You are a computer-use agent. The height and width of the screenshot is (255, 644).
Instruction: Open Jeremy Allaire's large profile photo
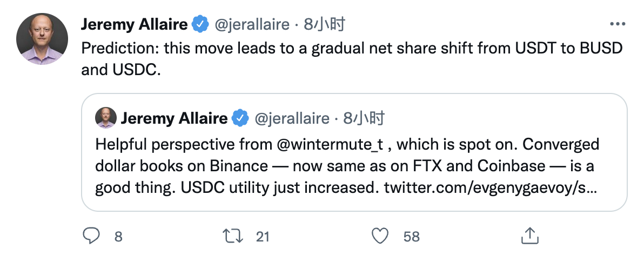(42, 39)
